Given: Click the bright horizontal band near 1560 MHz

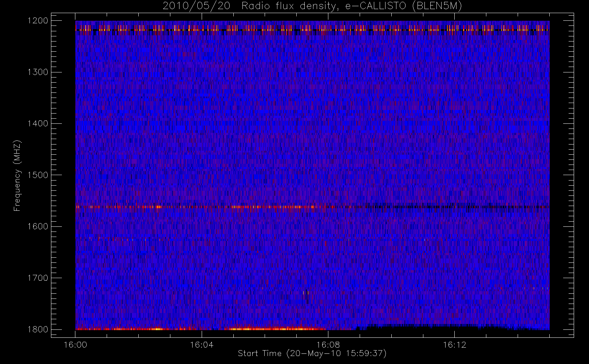Looking at the screenshot, I should (312, 207).
